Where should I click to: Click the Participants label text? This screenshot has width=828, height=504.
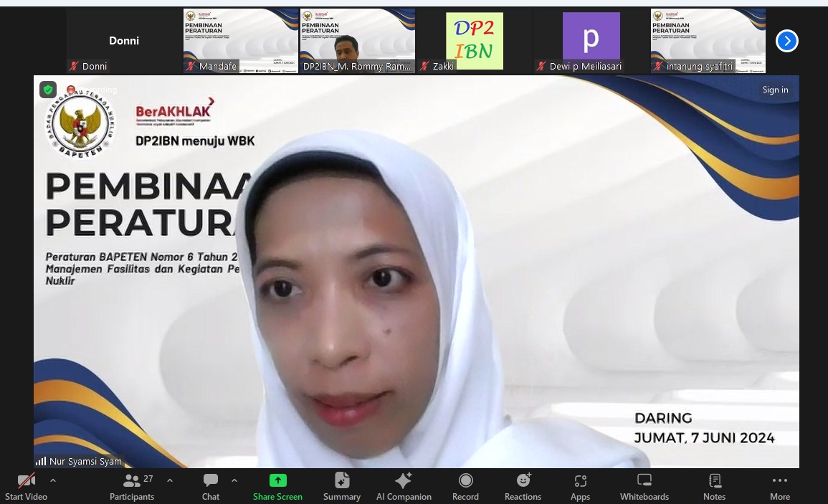coord(132,497)
